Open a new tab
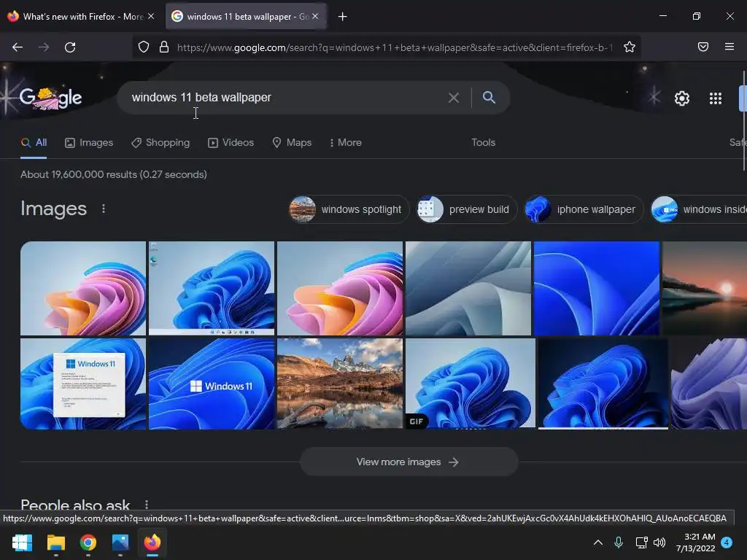Image resolution: width=747 pixels, height=560 pixels. [x=343, y=17]
